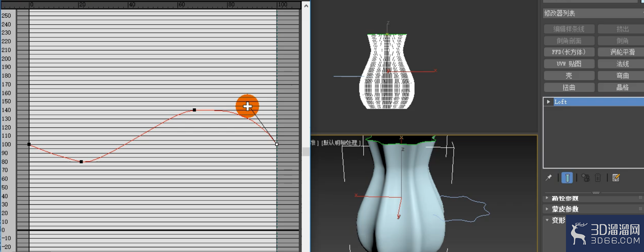Apply the UVW 贴图 modifier
This screenshot has height=252, width=644.
pyautogui.click(x=569, y=64)
